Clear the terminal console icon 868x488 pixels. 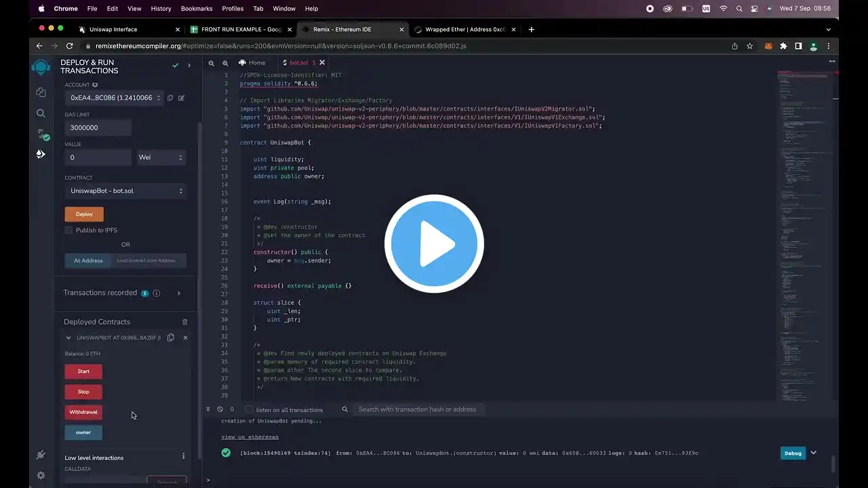click(x=220, y=409)
